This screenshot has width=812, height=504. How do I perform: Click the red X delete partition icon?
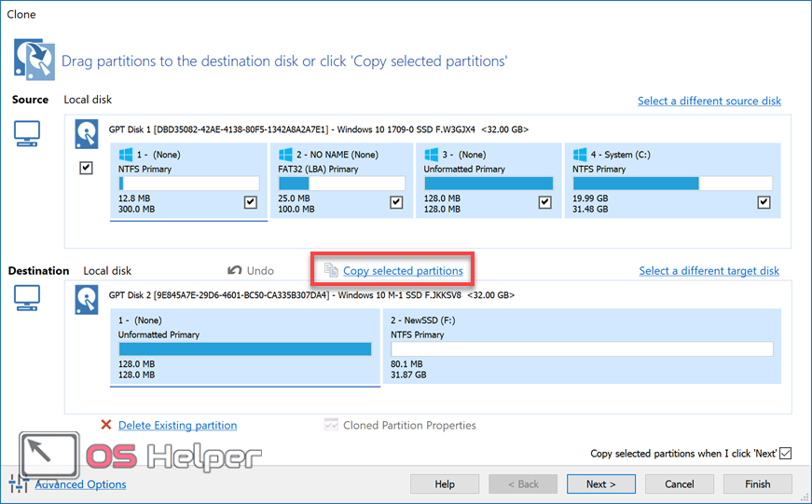(106, 426)
